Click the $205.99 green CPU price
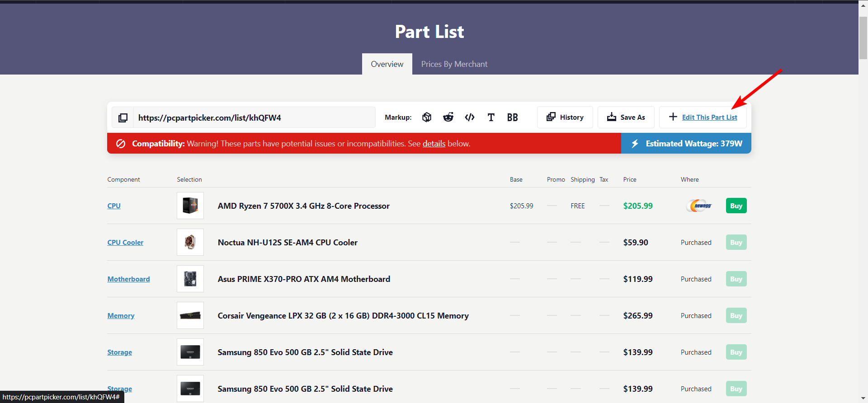This screenshot has width=868, height=403. click(638, 206)
